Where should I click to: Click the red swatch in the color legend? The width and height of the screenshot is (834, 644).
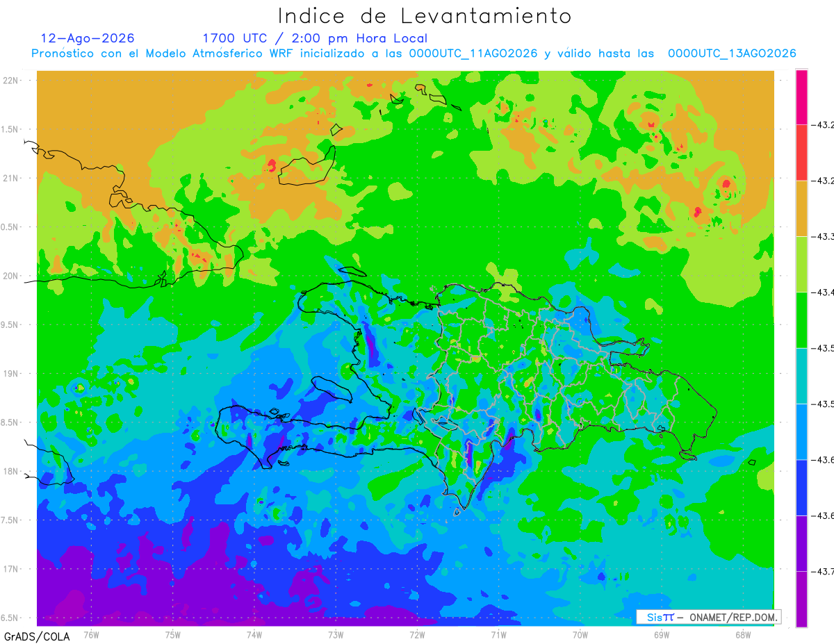(801, 153)
